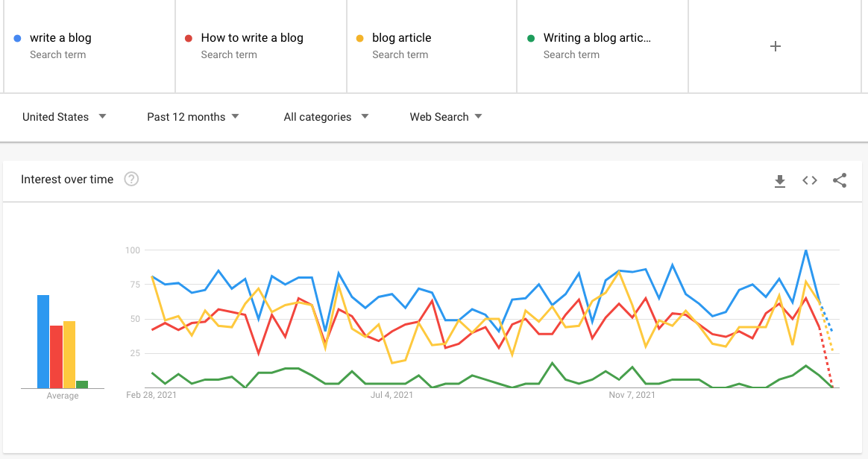Click the embed code icon
868x459 pixels.
[x=810, y=180]
